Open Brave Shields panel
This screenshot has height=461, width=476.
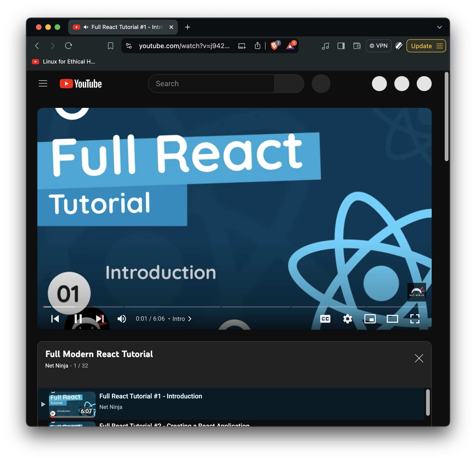(x=274, y=46)
